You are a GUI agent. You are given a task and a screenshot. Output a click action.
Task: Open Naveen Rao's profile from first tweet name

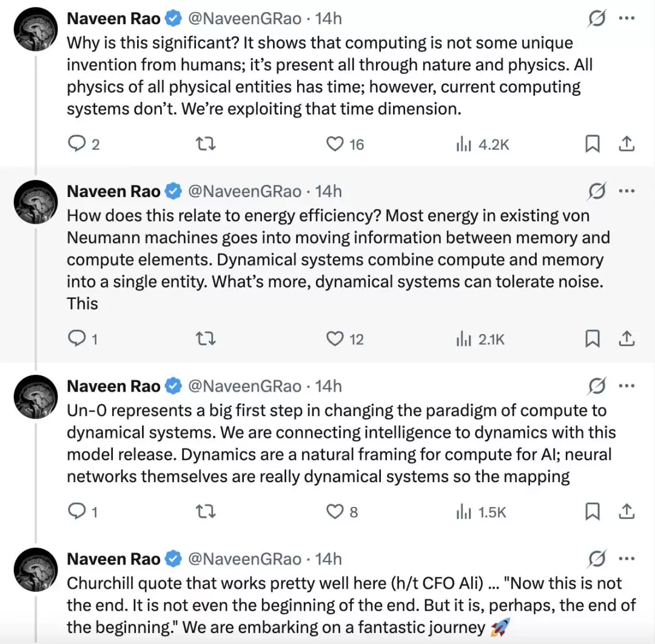[x=113, y=18]
